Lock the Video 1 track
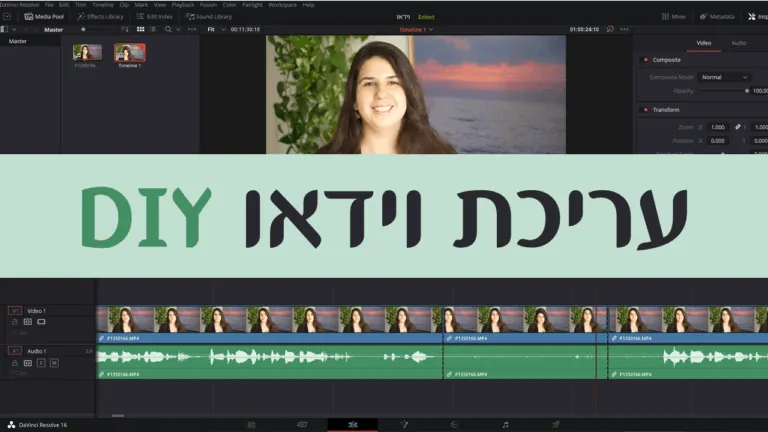The height and width of the screenshot is (432, 768). (15, 322)
